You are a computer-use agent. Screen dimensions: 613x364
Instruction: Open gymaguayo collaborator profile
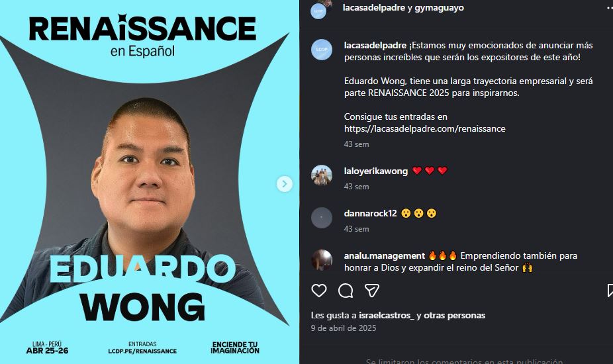coord(439,8)
